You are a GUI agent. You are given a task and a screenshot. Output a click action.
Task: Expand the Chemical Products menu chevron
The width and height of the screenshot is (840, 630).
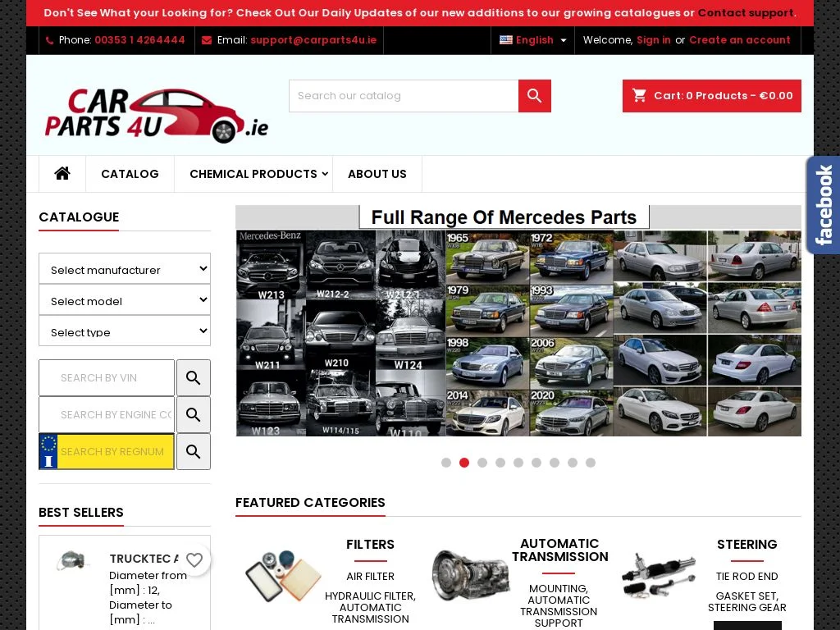point(325,174)
